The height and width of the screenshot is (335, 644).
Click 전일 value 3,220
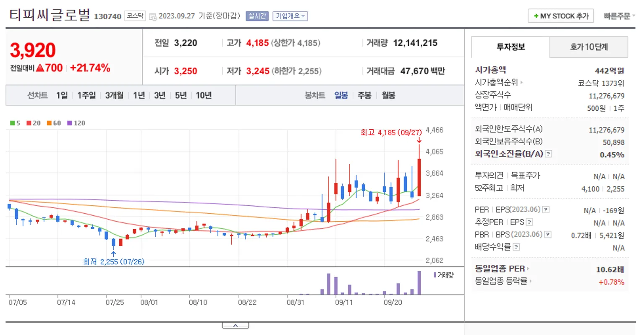(x=186, y=43)
